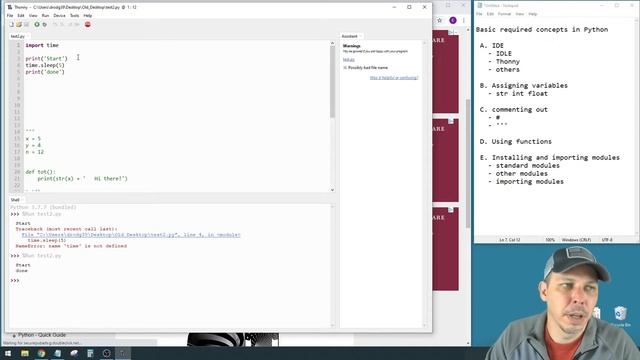Viewport: 640px width, 360px height.
Task: Click NameError message in Shell
Action: pyautogui.click(x=71, y=246)
